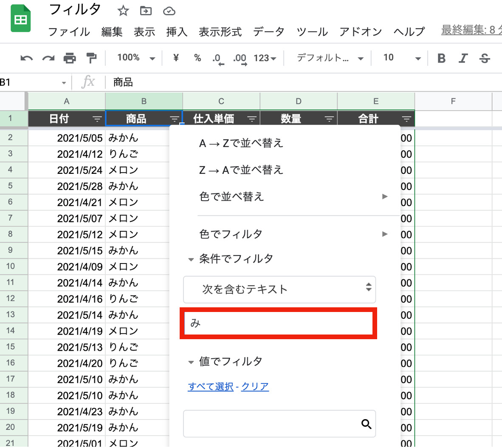502x448 pixels.
Task: Click the redo arrow icon
Action: pyautogui.click(x=48, y=58)
